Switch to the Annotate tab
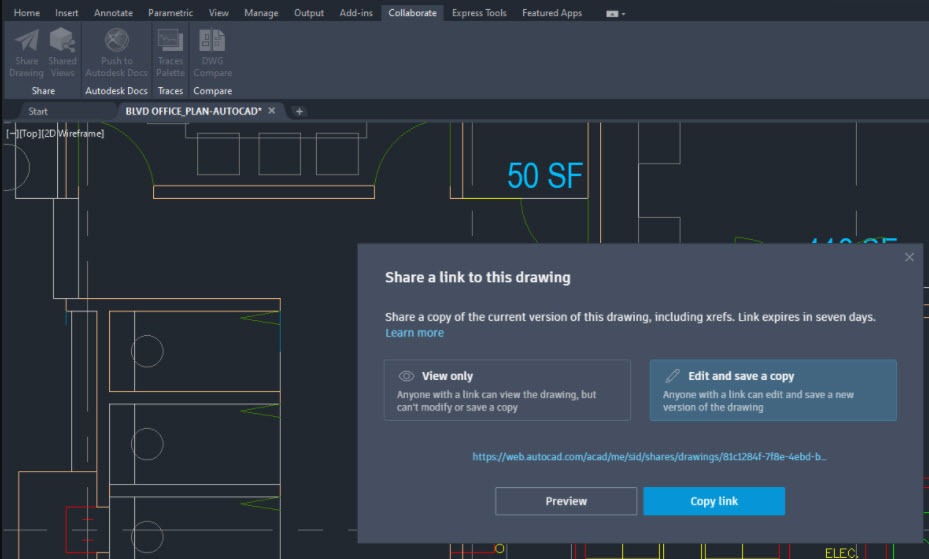Image resolution: width=929 pixels, height=559 pixels. coord(113,12)
